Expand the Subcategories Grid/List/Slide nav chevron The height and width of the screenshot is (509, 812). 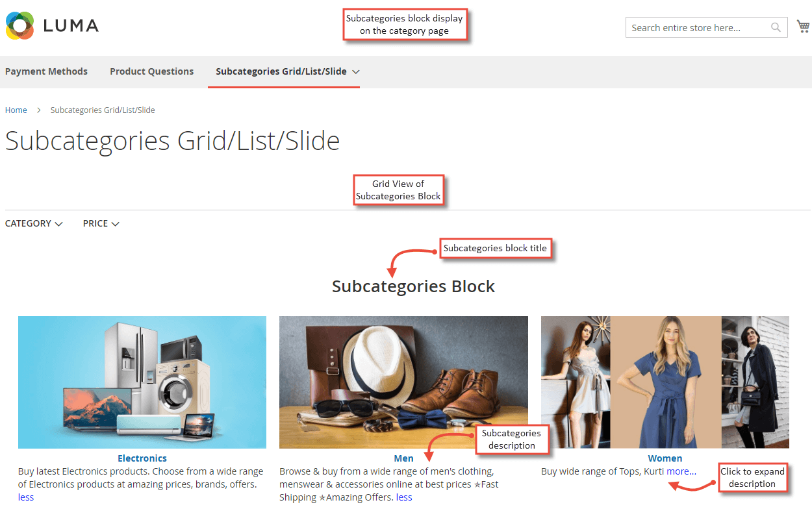[x=356, y=71]
